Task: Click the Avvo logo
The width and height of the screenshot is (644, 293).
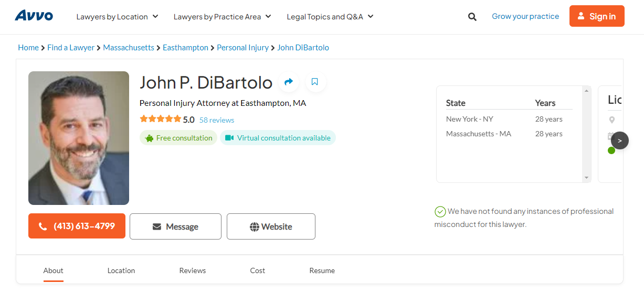Action: pos(34,16)
